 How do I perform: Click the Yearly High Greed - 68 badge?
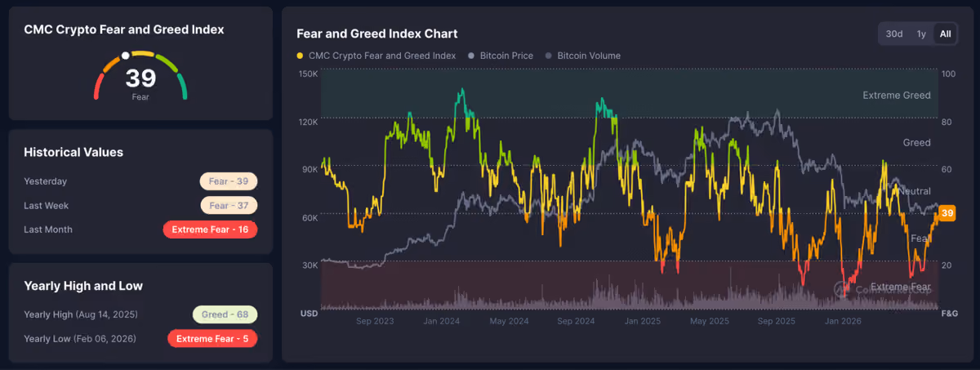tap(225, 314)
